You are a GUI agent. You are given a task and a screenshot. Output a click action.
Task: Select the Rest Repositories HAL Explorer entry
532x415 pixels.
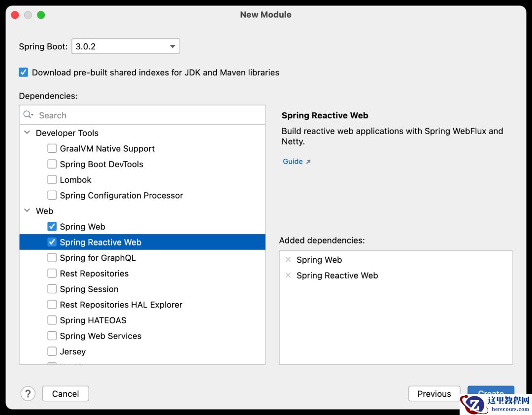pos(121,305)
